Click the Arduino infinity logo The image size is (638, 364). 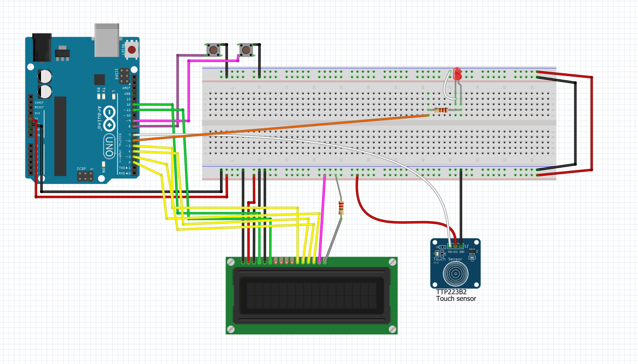click(x=109, y=118)
